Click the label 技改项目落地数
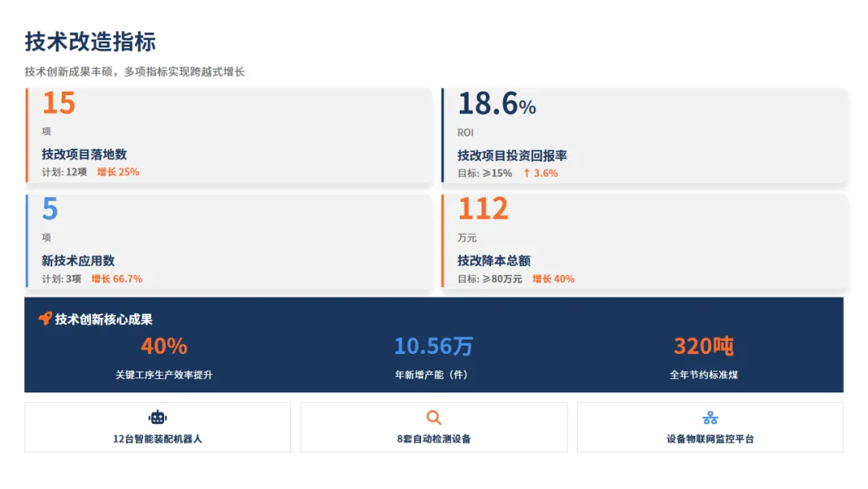This screenshot has height=489, width=868. pos(84,154)
